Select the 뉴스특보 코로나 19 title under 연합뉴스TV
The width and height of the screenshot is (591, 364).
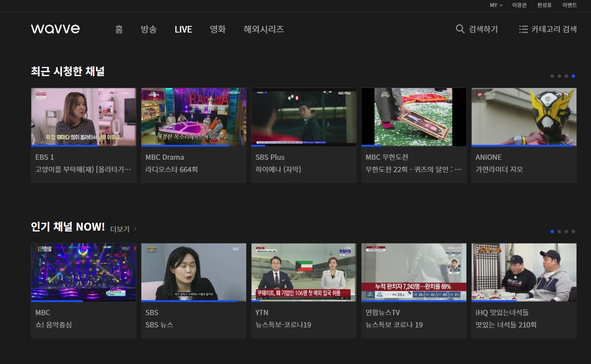(394, 325)
